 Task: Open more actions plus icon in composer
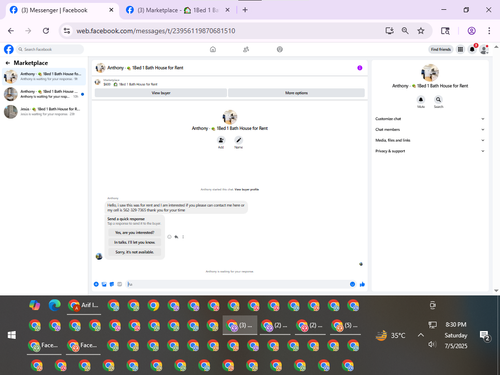tap(96, 284)
